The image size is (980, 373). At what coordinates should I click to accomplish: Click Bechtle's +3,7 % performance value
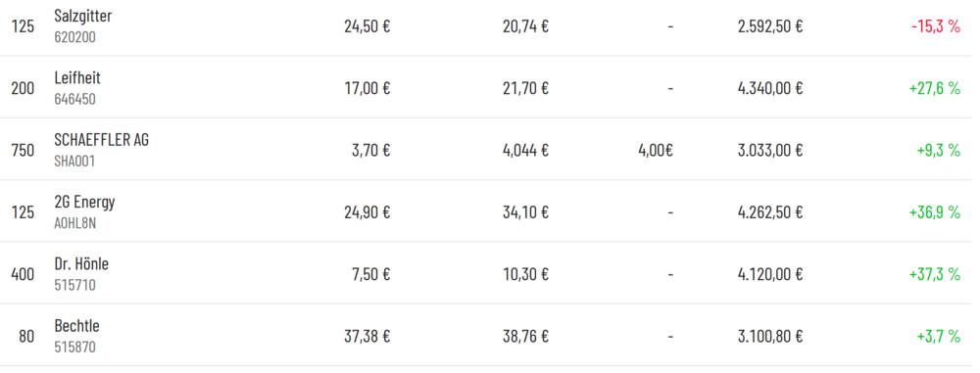pos(938,337)
